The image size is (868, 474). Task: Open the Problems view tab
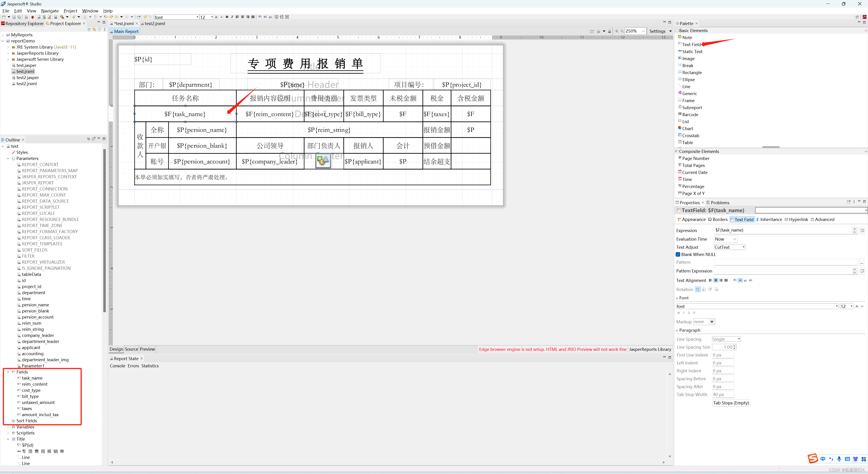718,202
